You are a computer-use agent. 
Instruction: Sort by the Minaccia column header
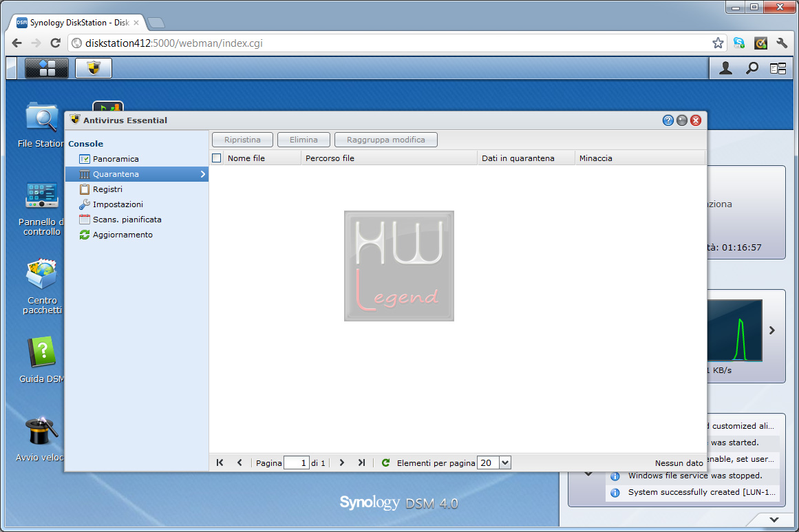tap(640, 158)
